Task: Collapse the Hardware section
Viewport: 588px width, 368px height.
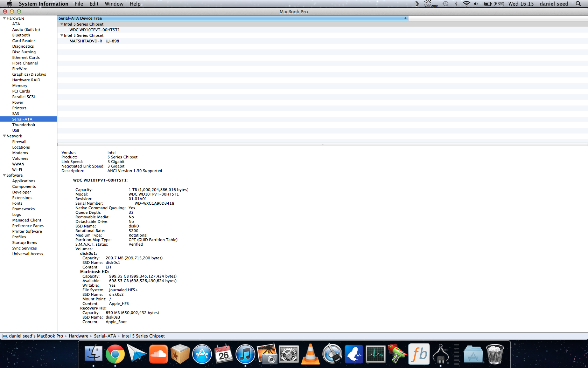Action: pos(4,18)
